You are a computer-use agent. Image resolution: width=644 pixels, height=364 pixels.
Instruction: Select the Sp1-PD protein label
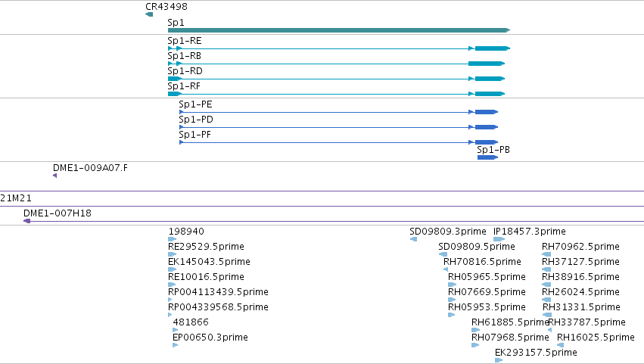click(x=196, y=120)
